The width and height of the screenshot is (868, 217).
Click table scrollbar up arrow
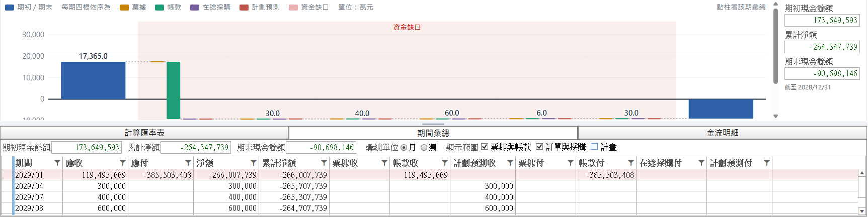click(x=862, y=173)
